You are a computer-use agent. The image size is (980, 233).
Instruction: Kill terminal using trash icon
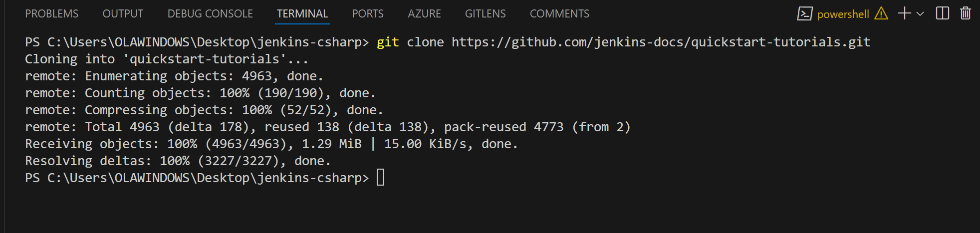(x=966, y=13)
